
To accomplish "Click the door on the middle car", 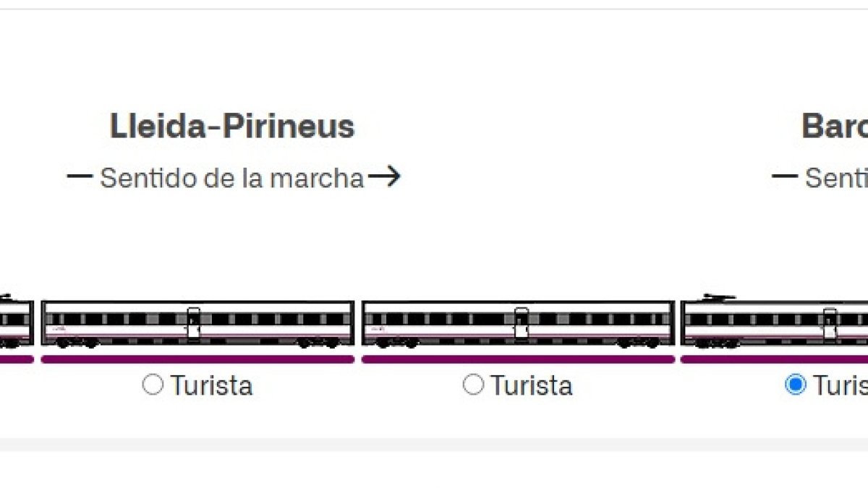I will 521,323.
